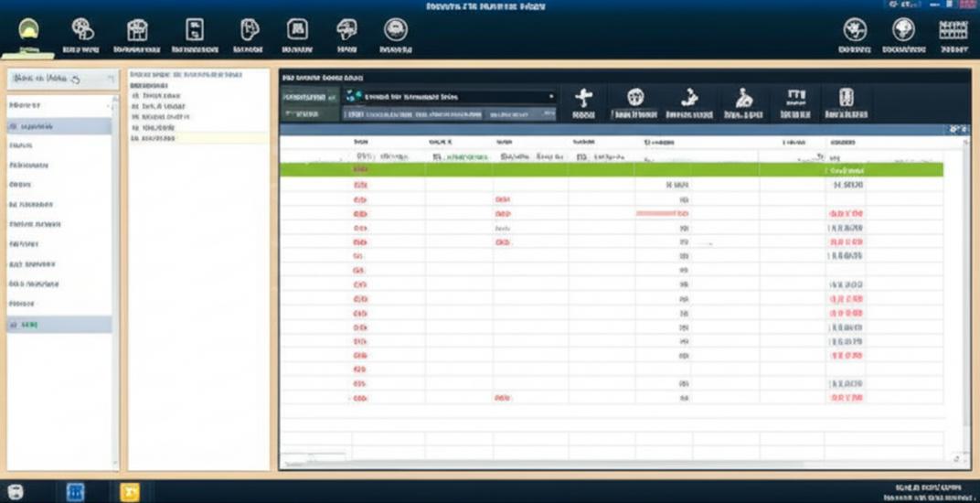
Task: Select the document page icon in the top toolbar
Action: coord(194,30)
